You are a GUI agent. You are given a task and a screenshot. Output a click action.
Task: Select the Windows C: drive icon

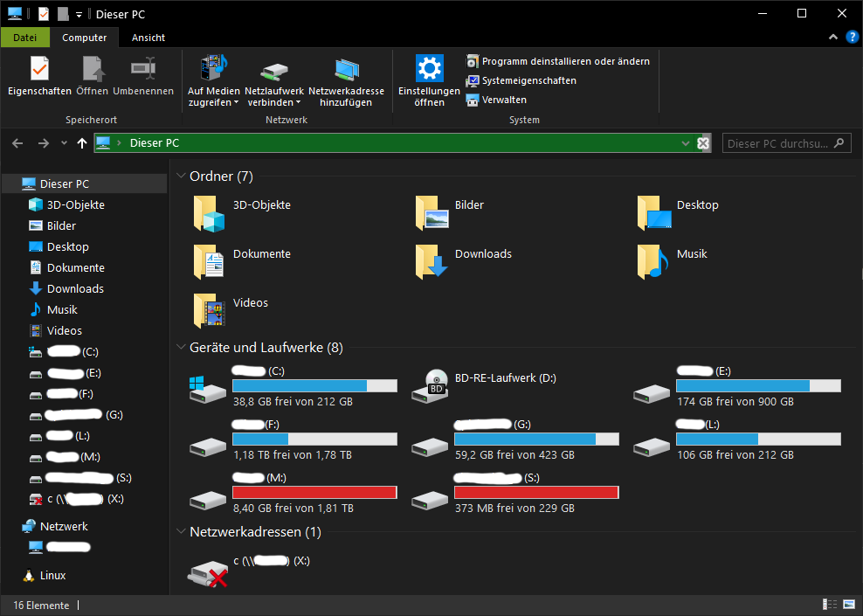pyautogui.click(x=208, y=389)
